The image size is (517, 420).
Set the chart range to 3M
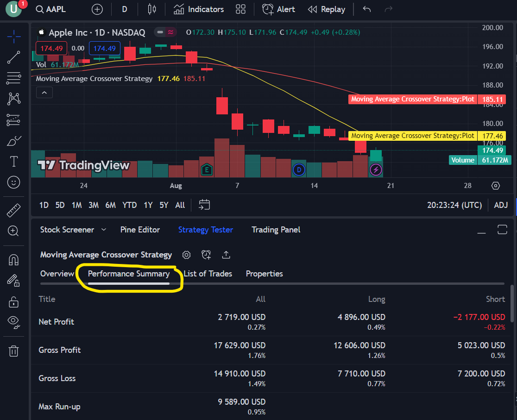[94, 205]
